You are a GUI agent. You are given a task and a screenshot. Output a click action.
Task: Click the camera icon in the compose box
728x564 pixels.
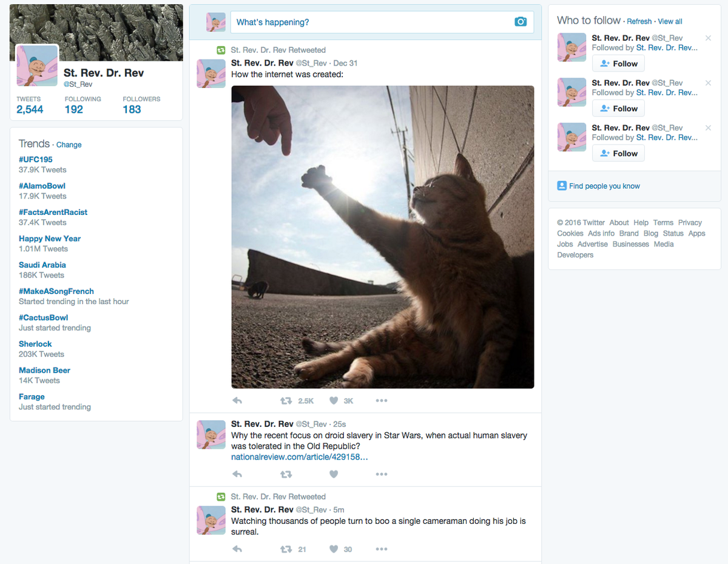(521, 22)
